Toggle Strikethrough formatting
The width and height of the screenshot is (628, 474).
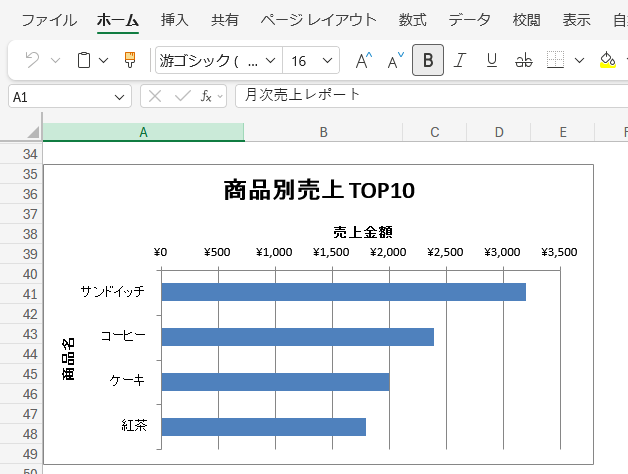tap(524, 61)
